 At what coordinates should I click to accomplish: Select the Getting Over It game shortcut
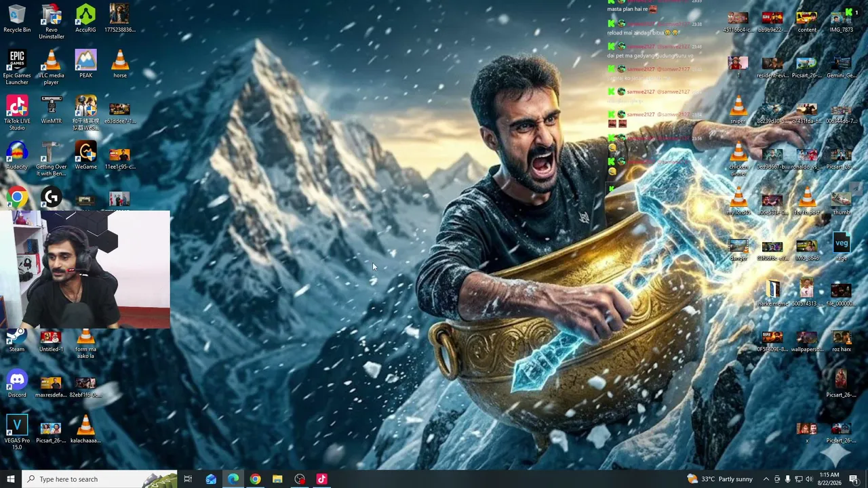[51, 159]
